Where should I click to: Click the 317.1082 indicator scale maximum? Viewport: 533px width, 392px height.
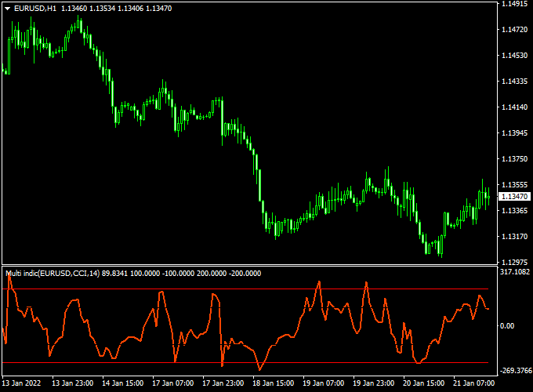[x=515, y=271]
